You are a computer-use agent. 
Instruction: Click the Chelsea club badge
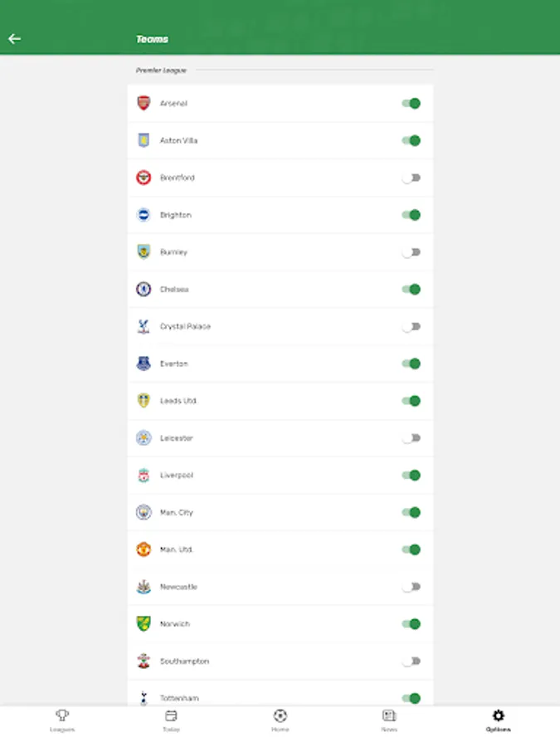(x=144, y=289)
